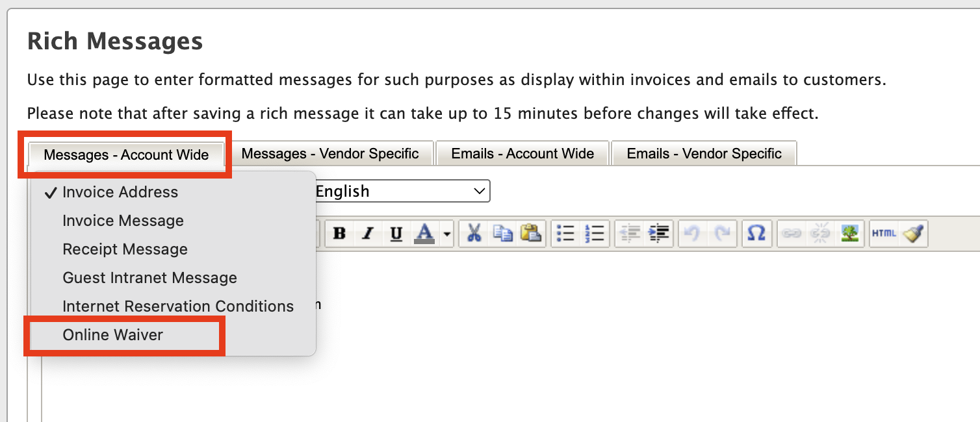The width and height of the screenshot is (980, 422).
Task: Open the English language dropdown
Action: [402, 192]
